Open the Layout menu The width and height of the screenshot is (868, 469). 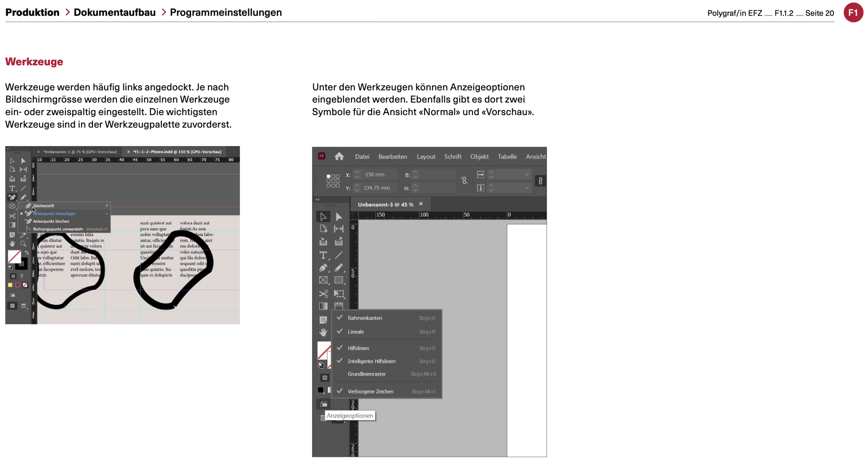pos(426,157)
